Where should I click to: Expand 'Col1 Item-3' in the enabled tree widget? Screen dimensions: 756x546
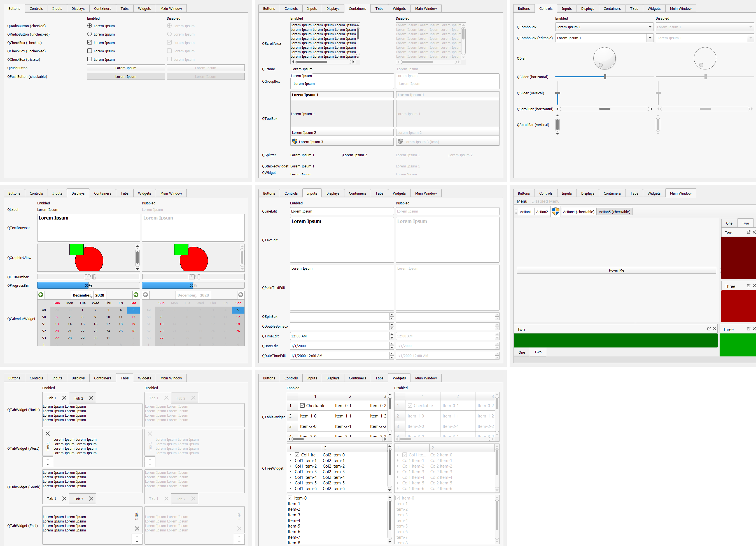pyautogui.click(x=290, y=472)
